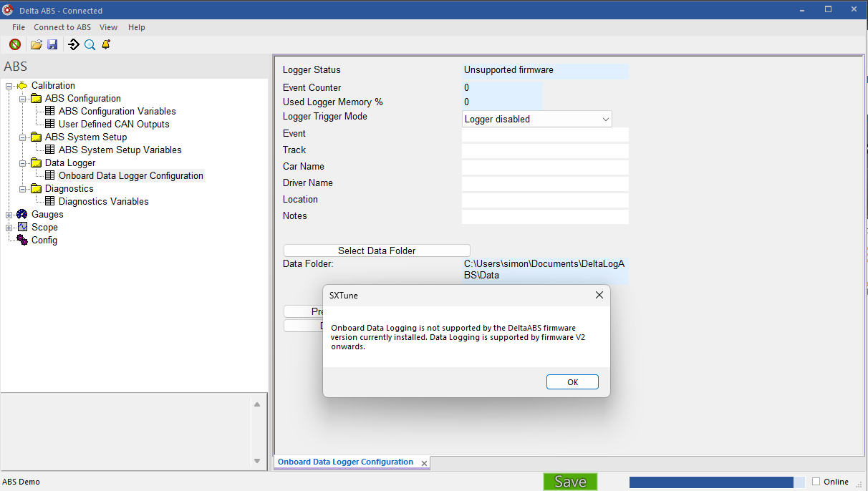This screenshot has height=491, width=868.
Task: Click the Data Folder path text
Action: point(544,269)
